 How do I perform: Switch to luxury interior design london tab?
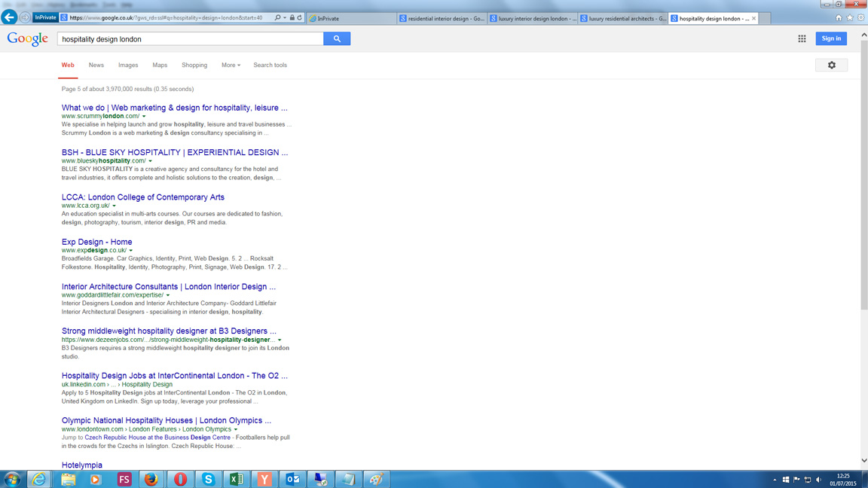point(533,18)
